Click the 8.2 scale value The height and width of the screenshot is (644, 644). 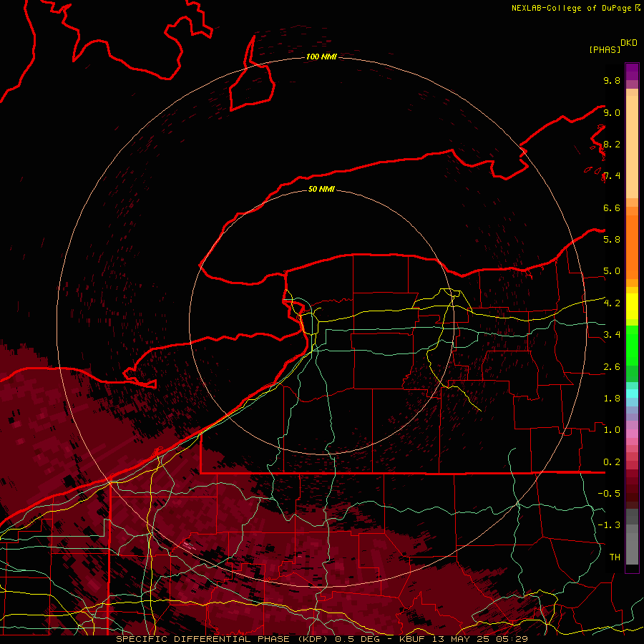pyautogui.click(x=612, y=144)
